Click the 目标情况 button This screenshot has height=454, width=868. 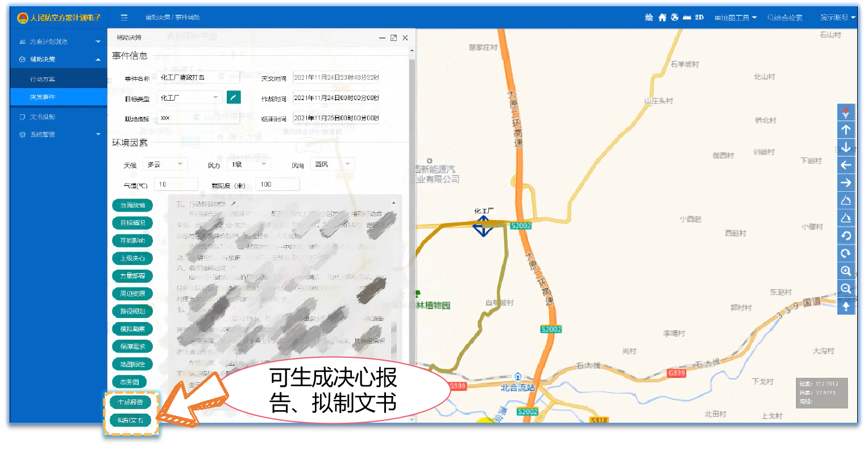point(133,222)
